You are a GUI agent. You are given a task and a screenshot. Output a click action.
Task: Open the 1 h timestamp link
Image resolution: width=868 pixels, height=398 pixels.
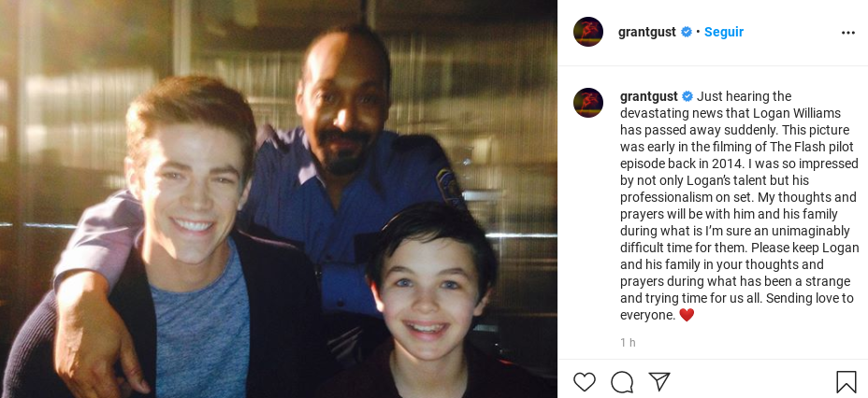click(628, 342)
